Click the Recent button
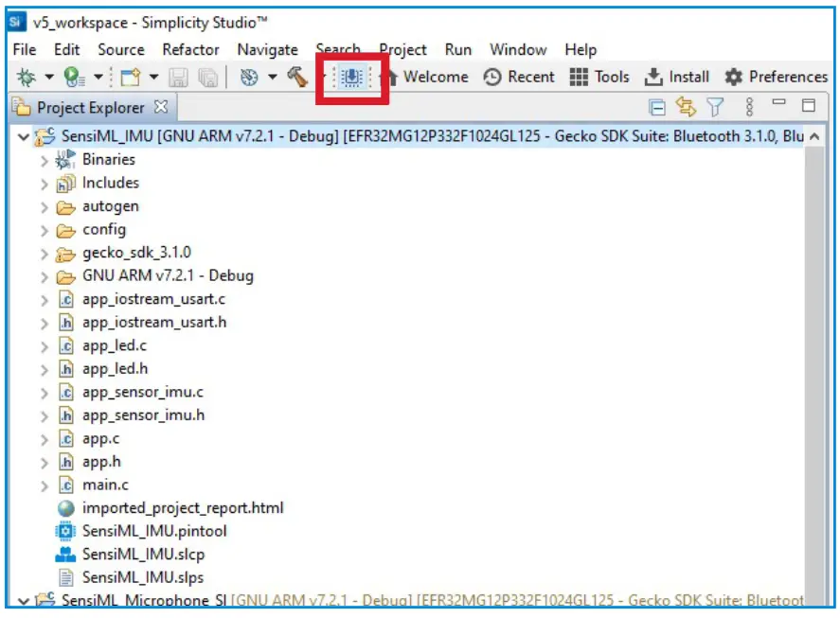840x618 pixels. point(519,77)
